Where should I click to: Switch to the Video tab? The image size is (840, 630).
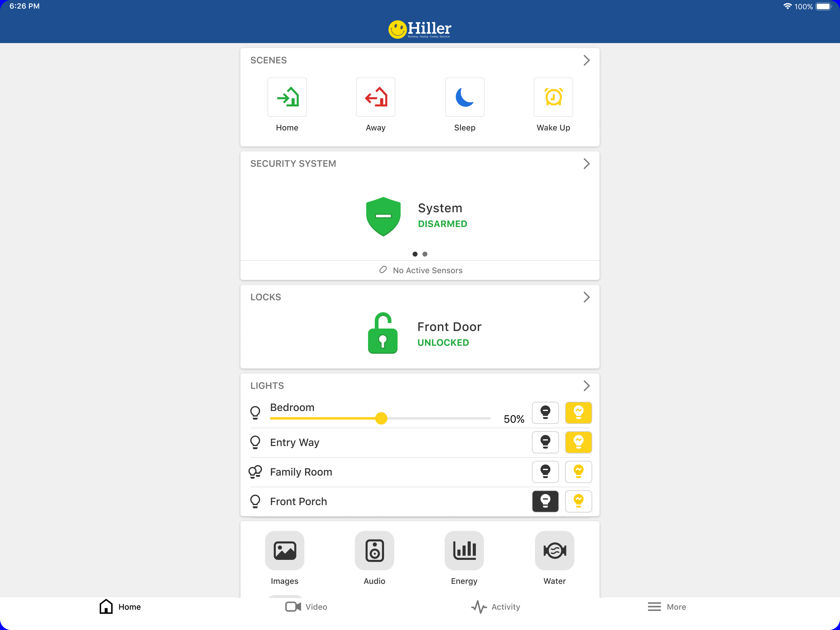tap(306, 607)
